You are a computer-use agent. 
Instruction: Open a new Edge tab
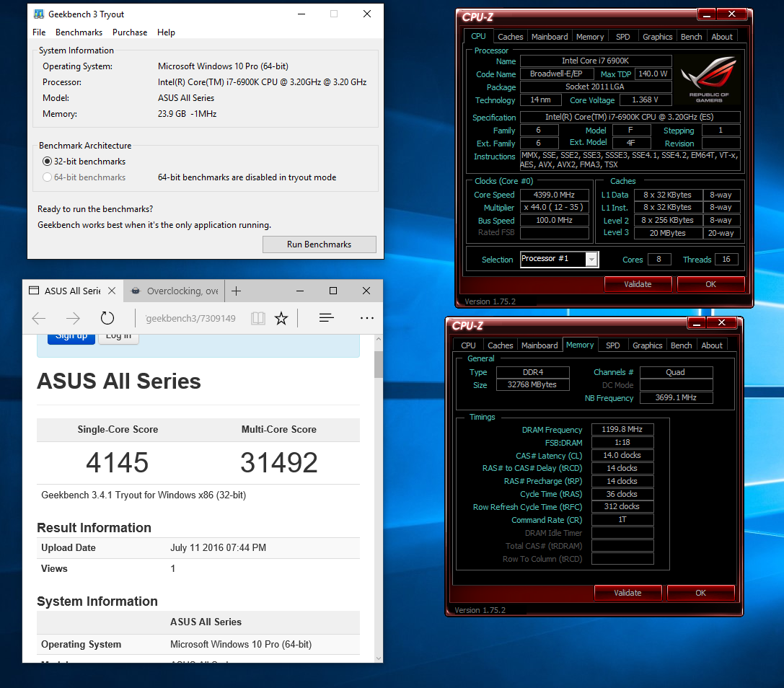pos(237,291)
